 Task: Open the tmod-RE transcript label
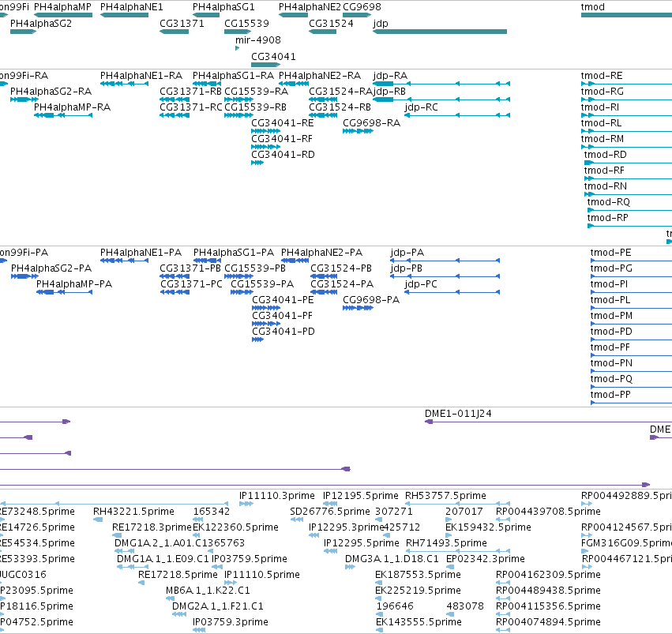pos(602,76)
